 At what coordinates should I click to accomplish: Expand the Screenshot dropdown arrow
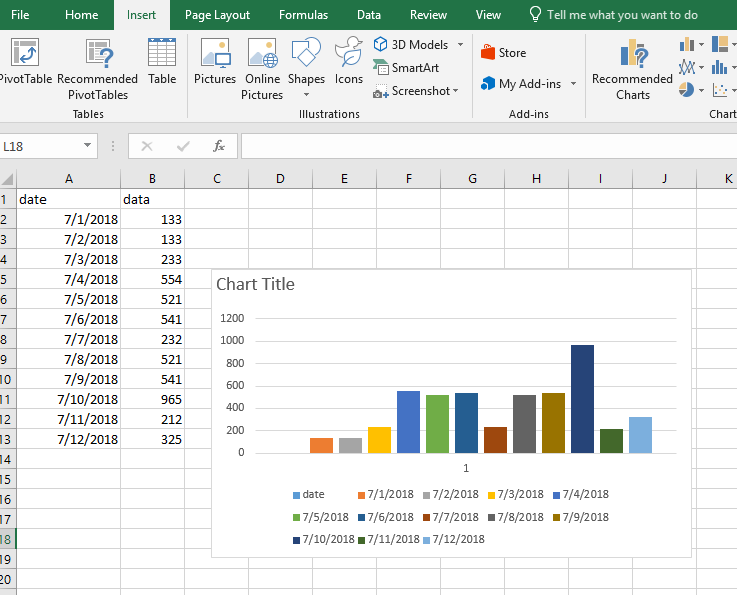click(x=455, y=90)
